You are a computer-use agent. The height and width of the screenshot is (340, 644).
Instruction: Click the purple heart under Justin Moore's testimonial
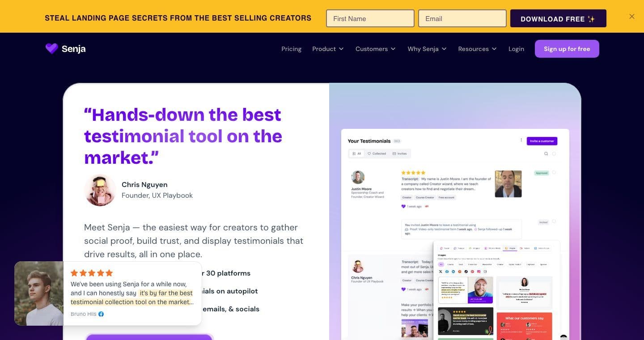(x=403, y=206)
